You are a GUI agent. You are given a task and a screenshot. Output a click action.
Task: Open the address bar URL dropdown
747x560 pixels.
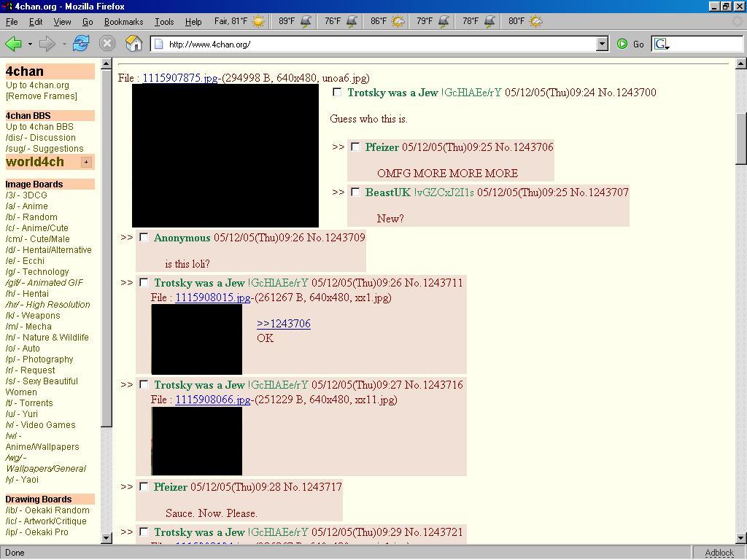pyautogui.click(x=602, y=44)
